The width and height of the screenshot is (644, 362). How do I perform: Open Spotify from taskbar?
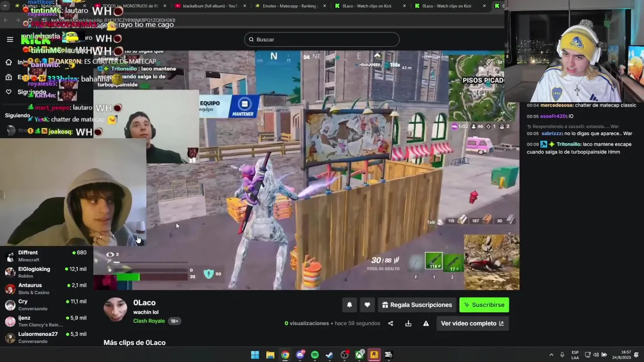(315, 355)
